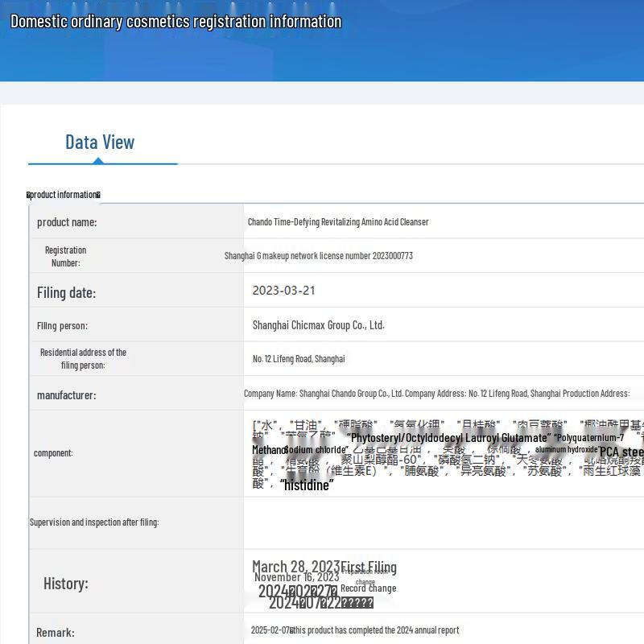Image resolution: width=644 pixels, height=644 pixels.
Task: Select the 'Polyquaternium-7' ingredient text
Action: [589, 438]
